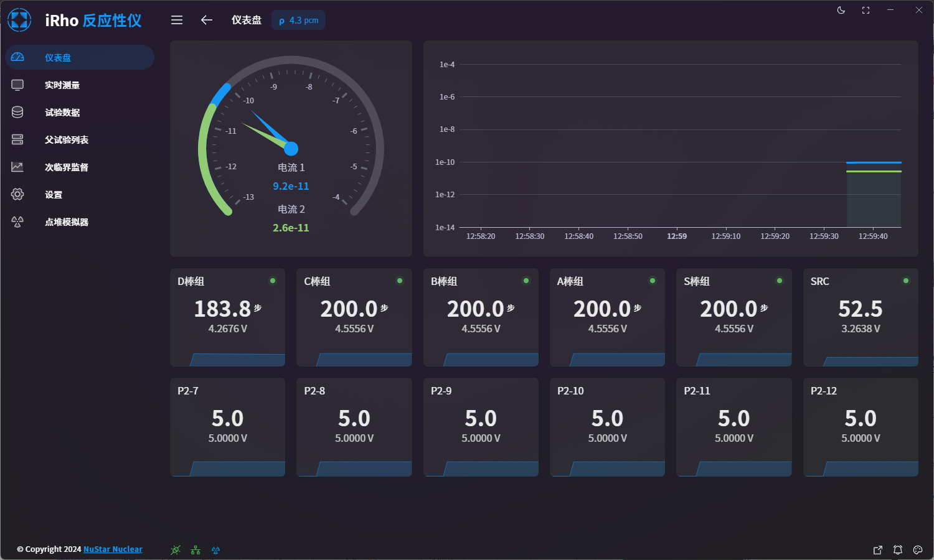Click the 电流 1 reading 9.2e-11
Viewport: 934px width, 560px height.
pyautogui.click(x=291, y=186)
